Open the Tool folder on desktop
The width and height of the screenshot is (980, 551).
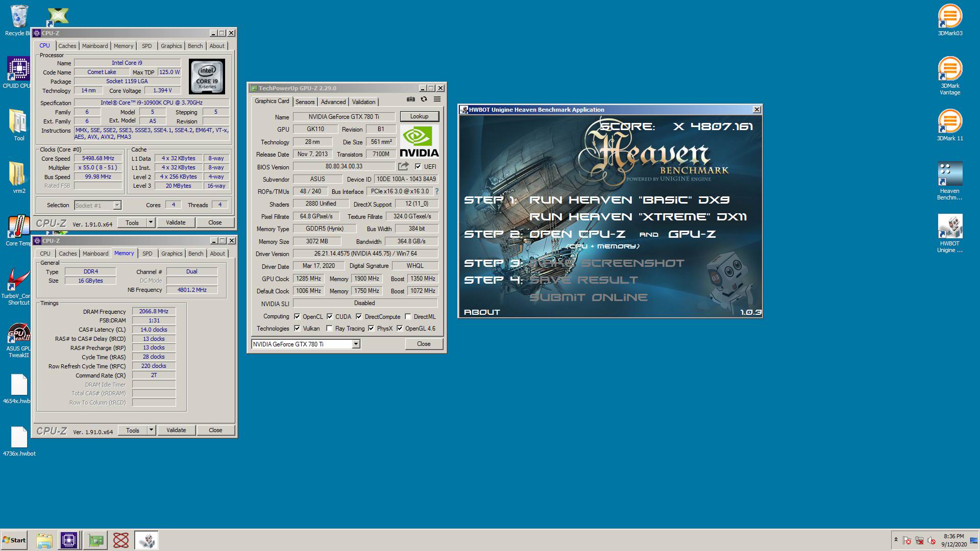19,125
